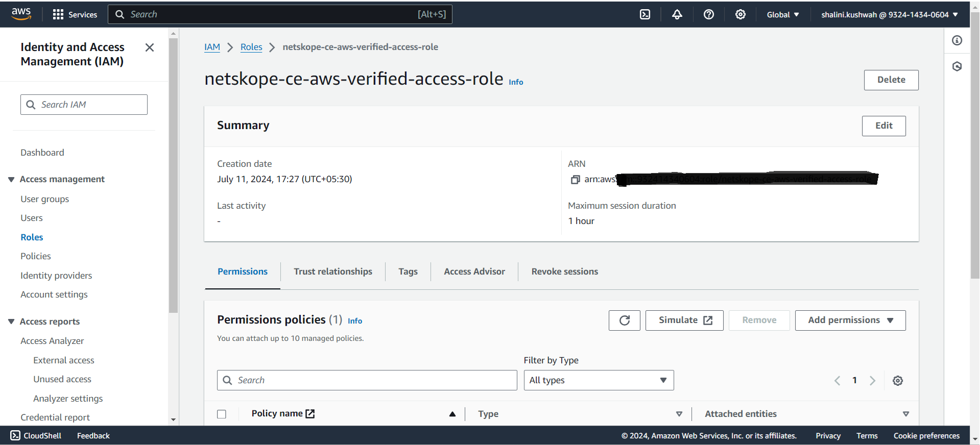Click the external link icon beside Policy name

pos(310,413)
